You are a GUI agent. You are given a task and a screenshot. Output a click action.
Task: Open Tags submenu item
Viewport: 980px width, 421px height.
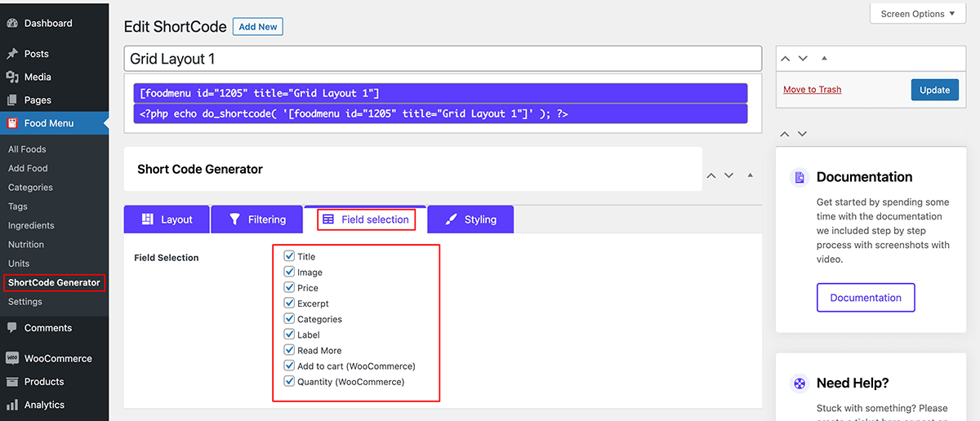[18, 206]
